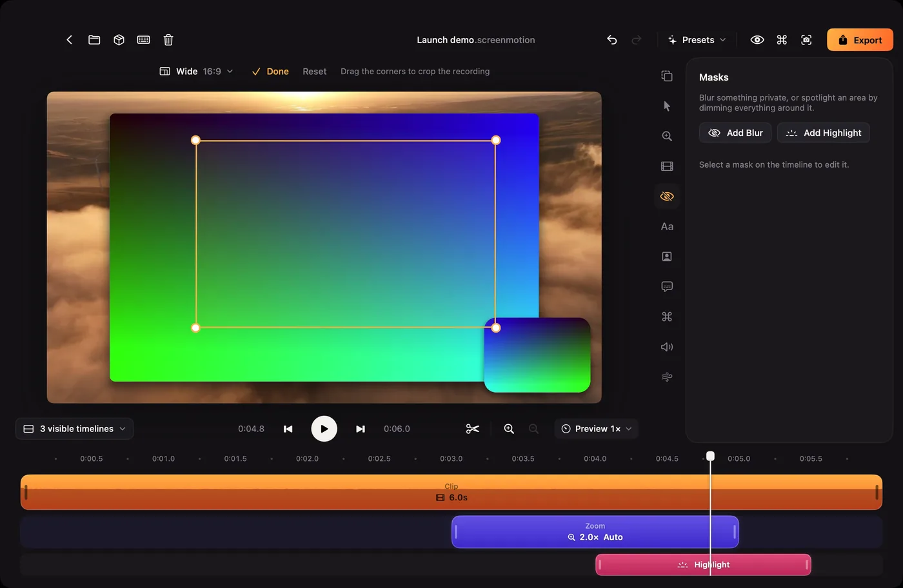Image resolution: width=903 pixels, height=588 pixels.
Task: Skip to the start of the recording
Action: 288,429
